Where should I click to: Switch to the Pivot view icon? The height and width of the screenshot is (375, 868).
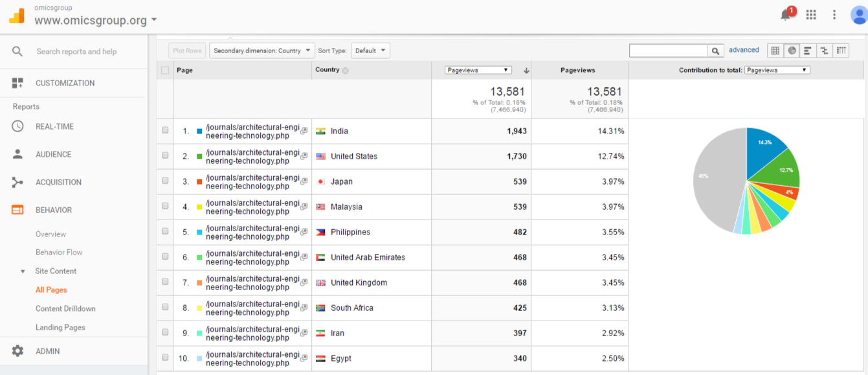coord(841,51)
